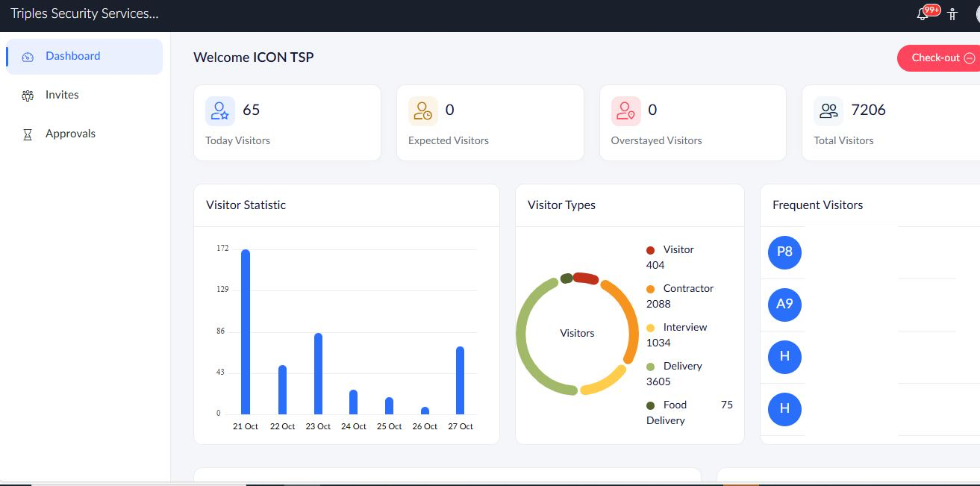Click the red Check-out button
This screenshot has height=486, width=980.
[939, 58]
